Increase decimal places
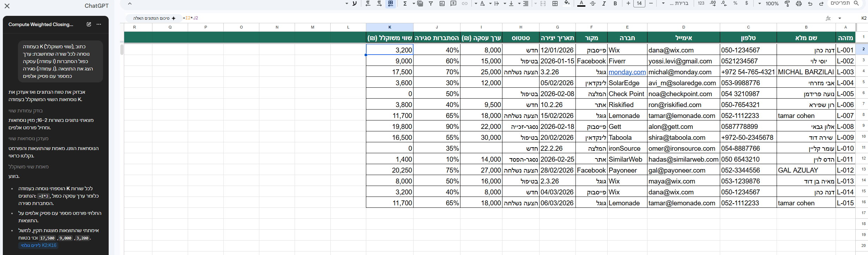Image resolution: width=868 pixels, height=255 pixels. 713,4
